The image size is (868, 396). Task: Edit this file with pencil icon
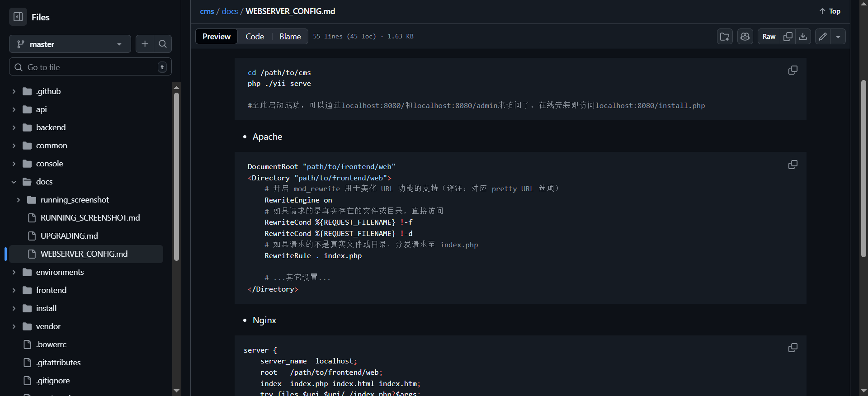(823, 37)
